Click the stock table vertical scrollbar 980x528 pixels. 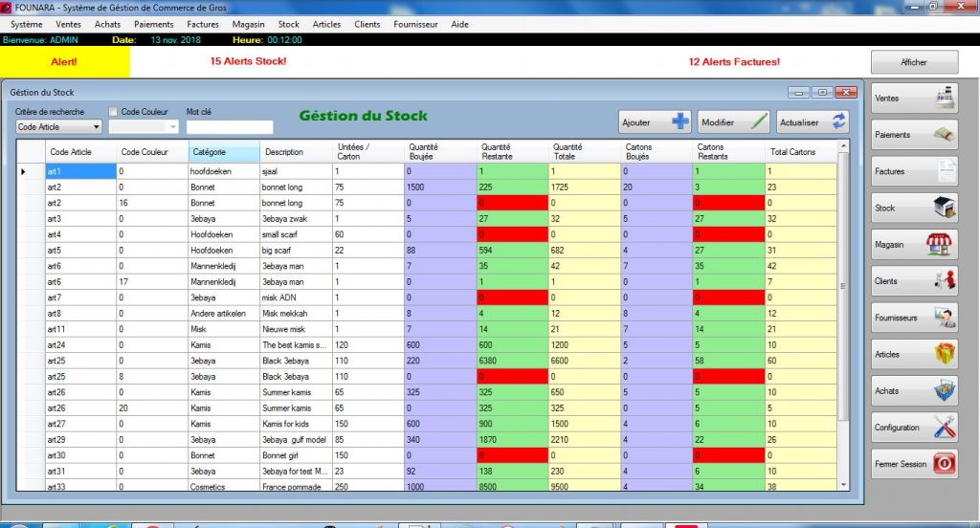[x=843, y=287]
